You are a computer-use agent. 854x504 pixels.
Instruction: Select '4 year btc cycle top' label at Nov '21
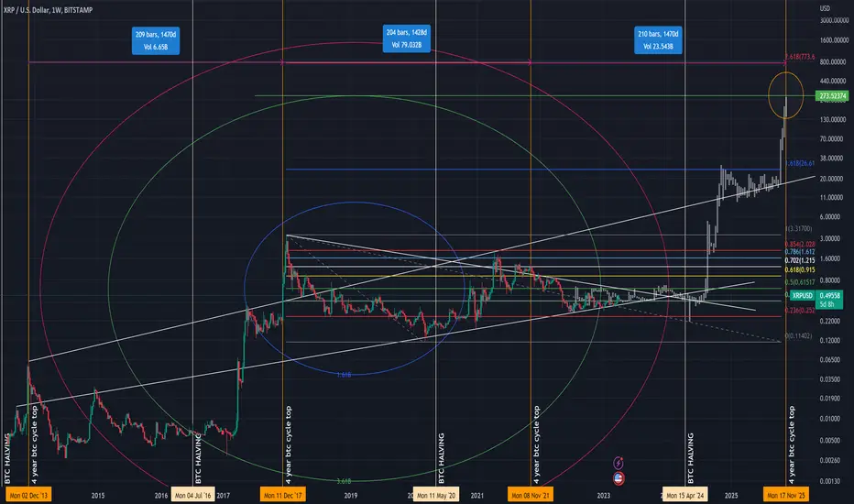(536, 444)
